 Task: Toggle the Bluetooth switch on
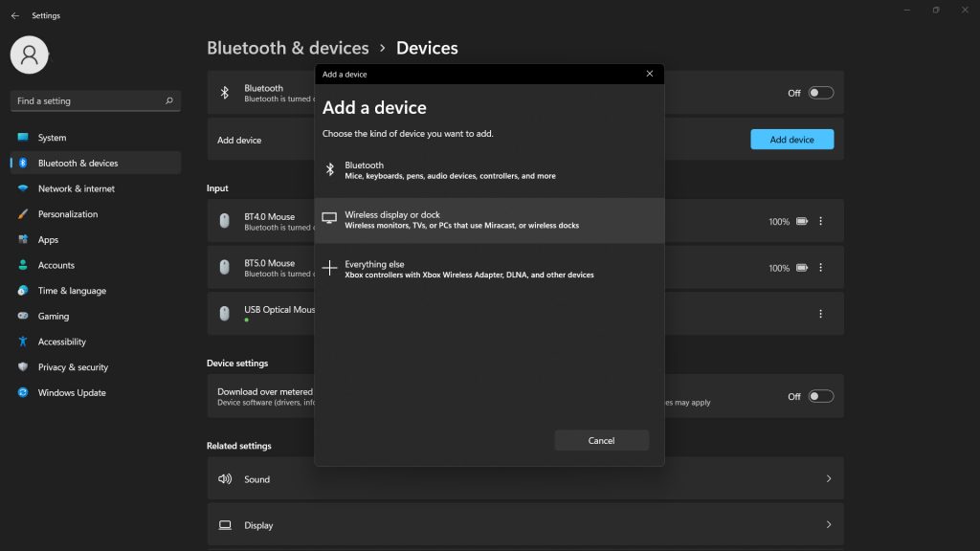pos(820,93)
